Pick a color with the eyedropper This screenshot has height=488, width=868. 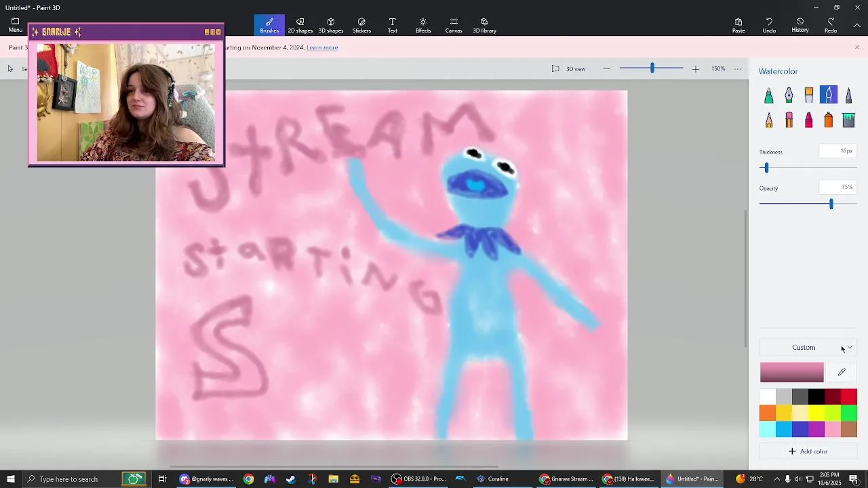pos(842,372)
